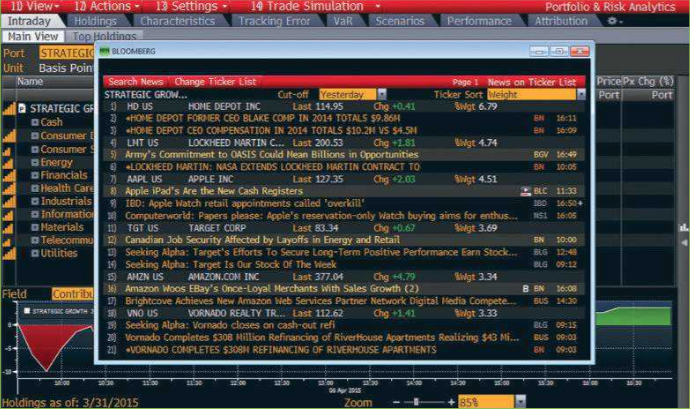Open LMT US Lockheed Martin ticker row
This screenshot has width=690, height=409.
tap(345, 143)
